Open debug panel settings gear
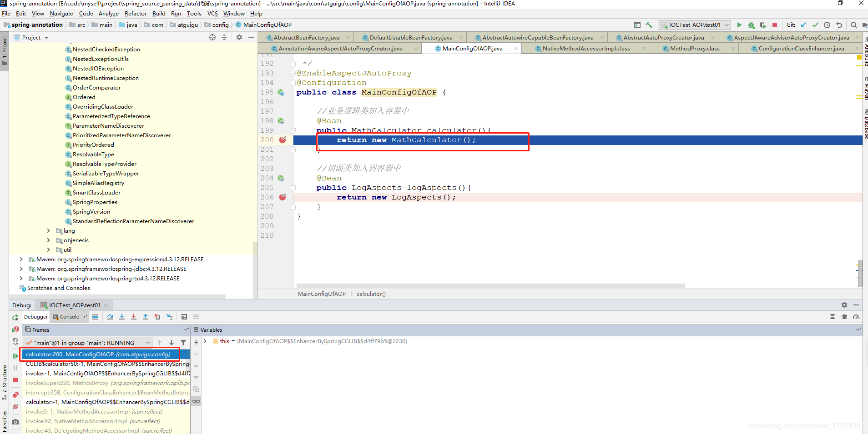 coord(844,305)
